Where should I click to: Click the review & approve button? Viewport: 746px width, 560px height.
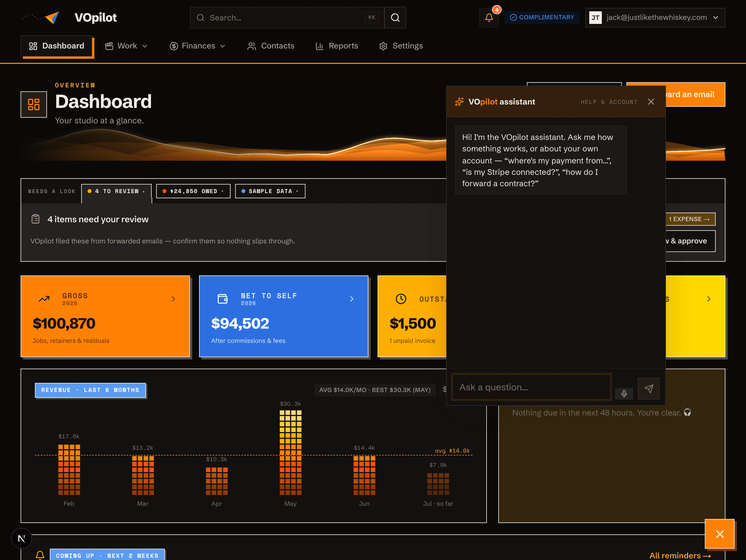[690, 241]
